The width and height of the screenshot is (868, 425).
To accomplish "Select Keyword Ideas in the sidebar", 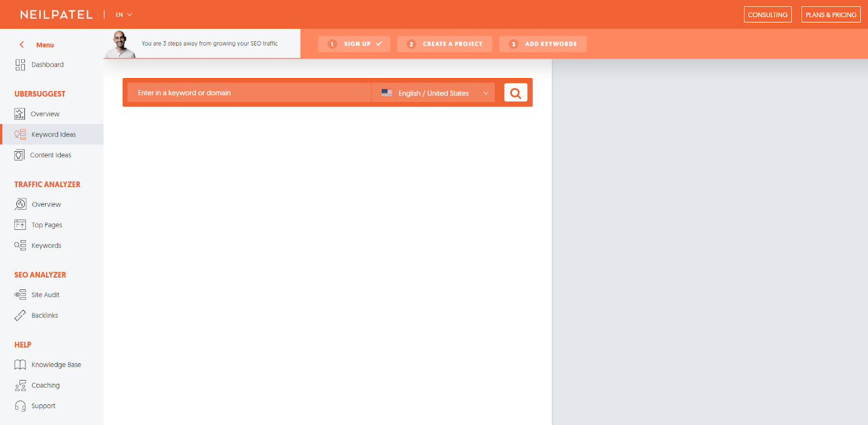I will pyautogui.click(x=52, y=134).
